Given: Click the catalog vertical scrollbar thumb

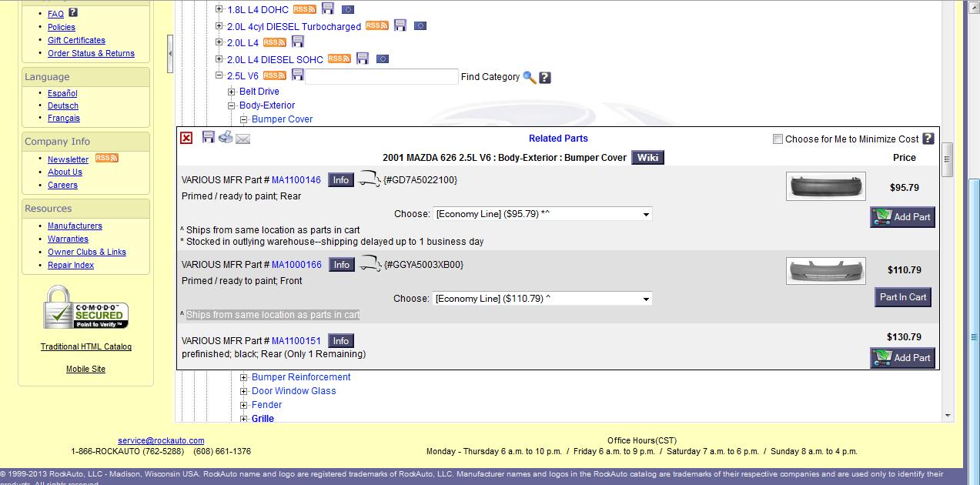Looking at the screenshot, I should tap(948, 159).
